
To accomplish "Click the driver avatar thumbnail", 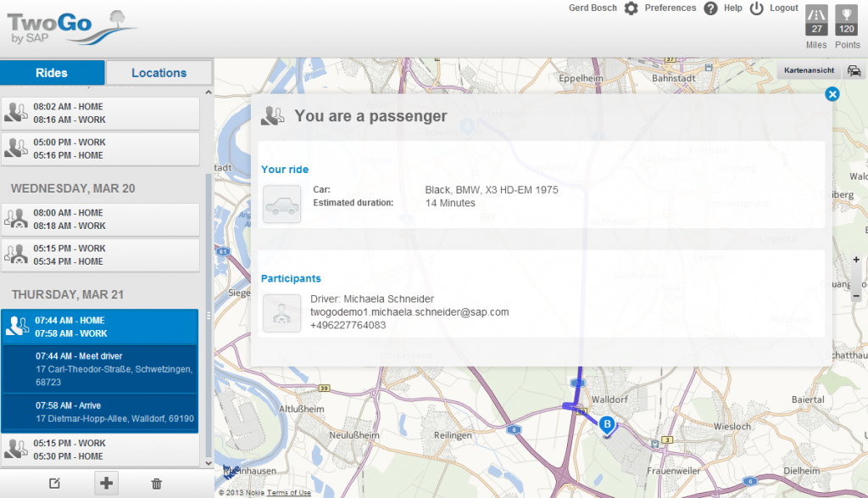I will [281, 314].
